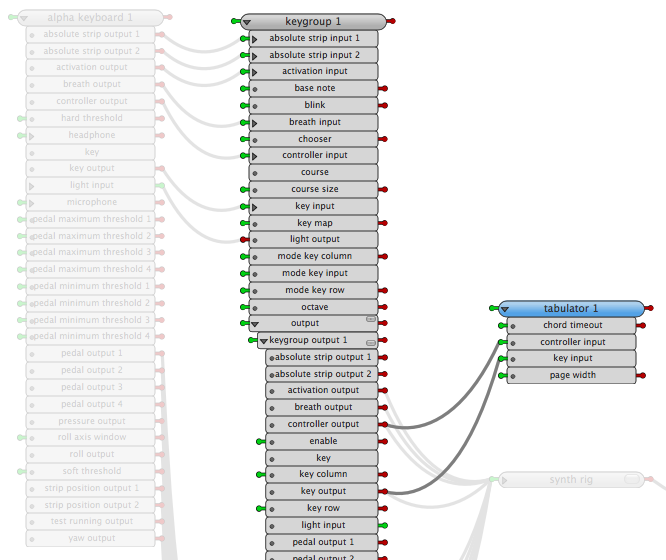
Task: Collapse the keygroup 1 node
Action: [x=247, y=22]
